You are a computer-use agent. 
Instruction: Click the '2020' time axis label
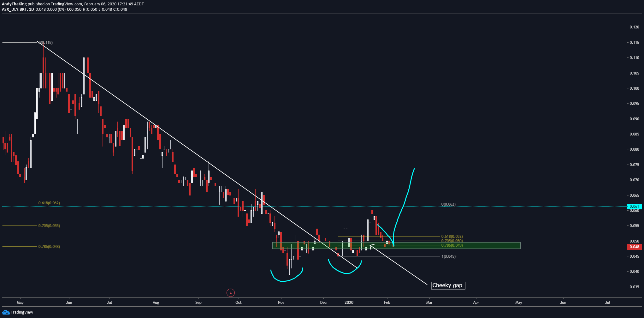349,303
